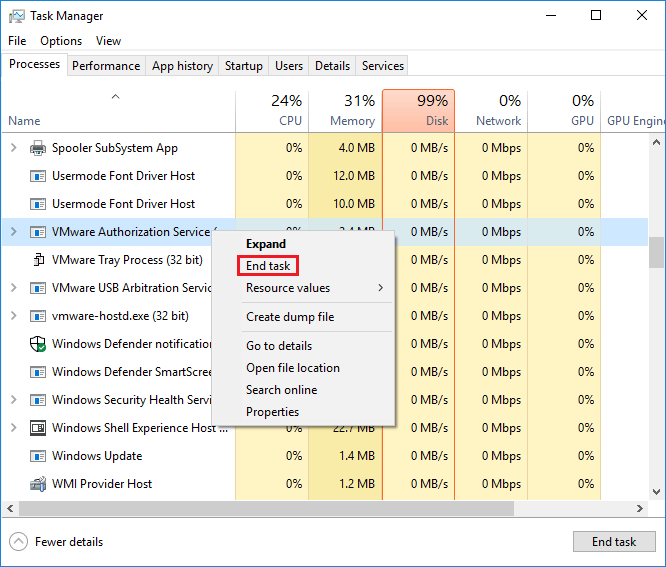Image resolution: width=666 pixels, height=567 pixels.
Task: Expand the vmware-hostd.exe process group
Action: coord(14,316)
